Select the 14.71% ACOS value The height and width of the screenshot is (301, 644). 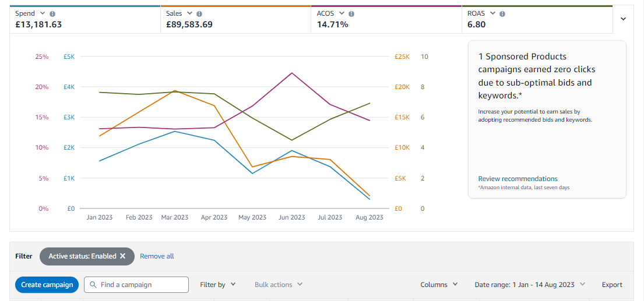[333, 24]
